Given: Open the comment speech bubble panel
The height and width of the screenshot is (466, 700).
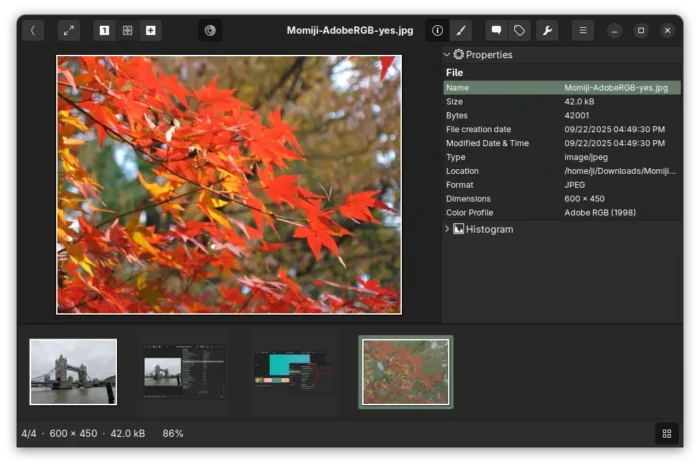Looking at the screenshot, I should [x=496, y=30].
